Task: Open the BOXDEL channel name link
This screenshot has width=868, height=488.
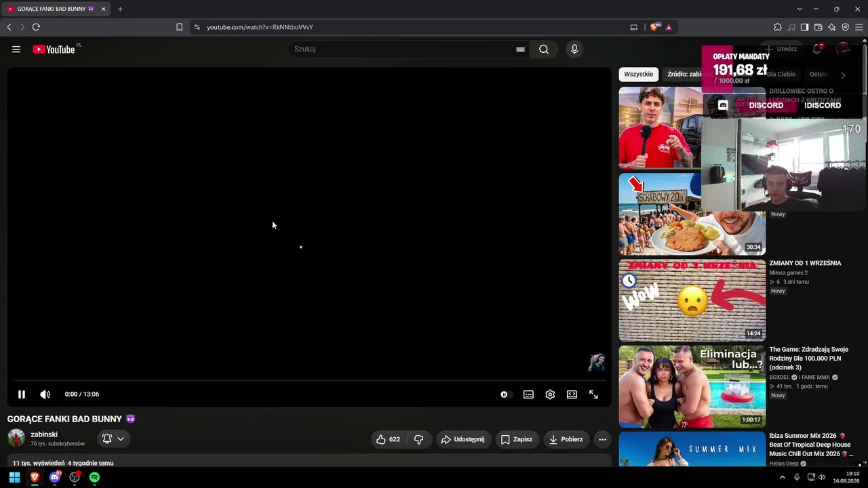Action: point(779,378)
